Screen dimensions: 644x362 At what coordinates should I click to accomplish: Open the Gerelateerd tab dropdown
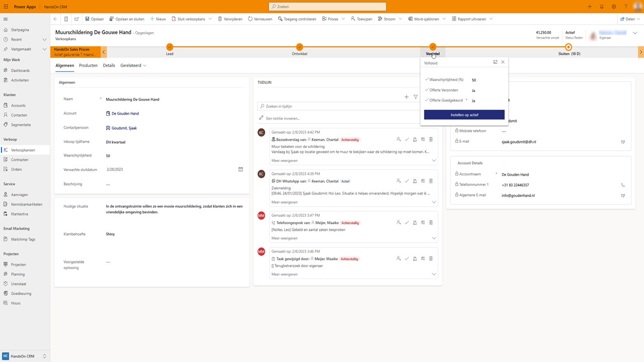(133, 65)
